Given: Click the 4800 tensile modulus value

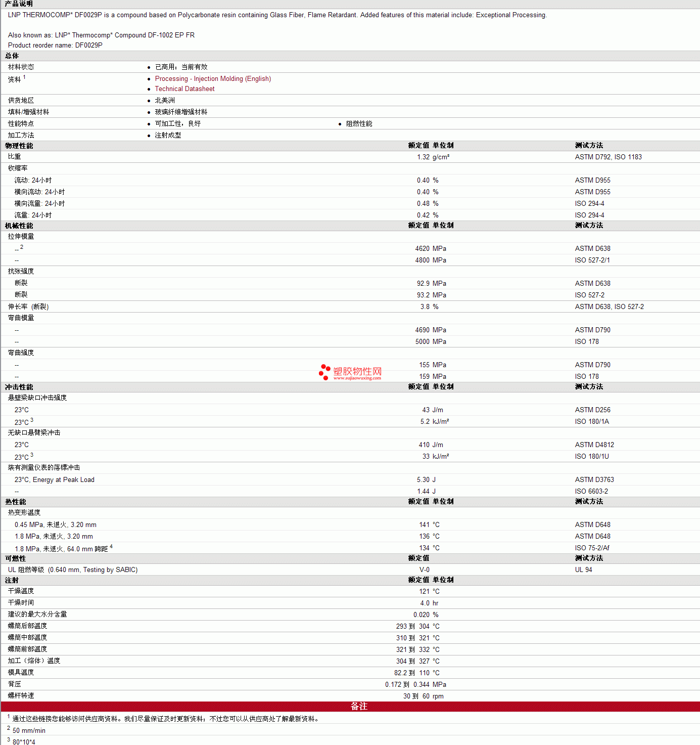Looking at the screenshot, I should pos(423,260).
